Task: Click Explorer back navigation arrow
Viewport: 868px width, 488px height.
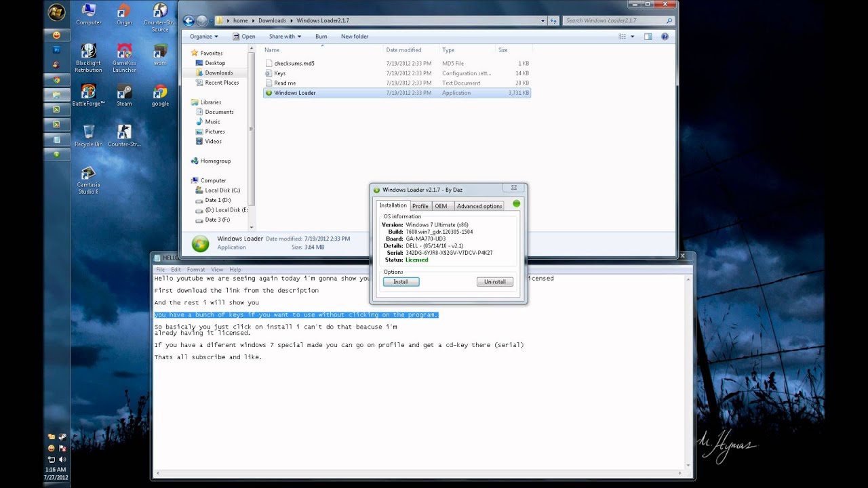Action: point(189,21)
